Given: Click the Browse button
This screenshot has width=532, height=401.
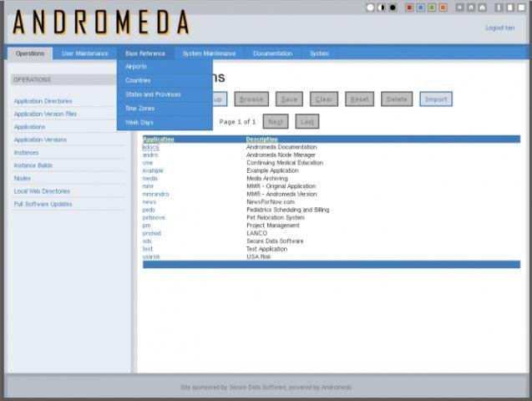Looking at the screenshot, I should (x=251, y=99).
